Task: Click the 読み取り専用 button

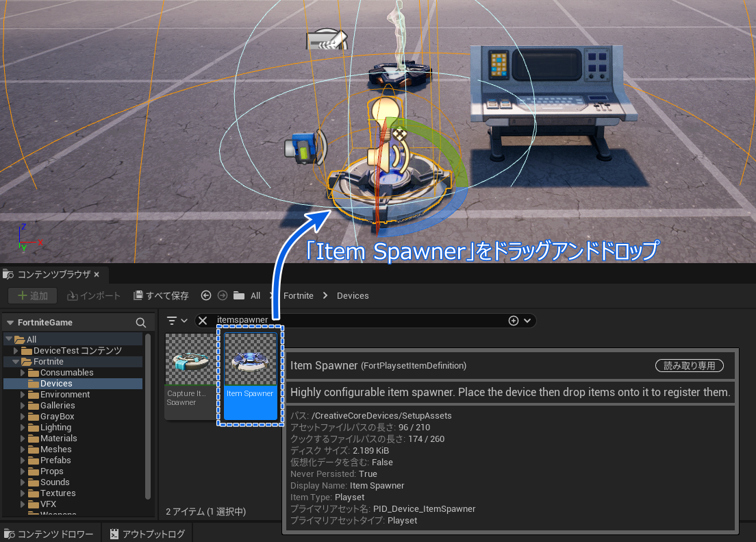Action: point(690,365)
